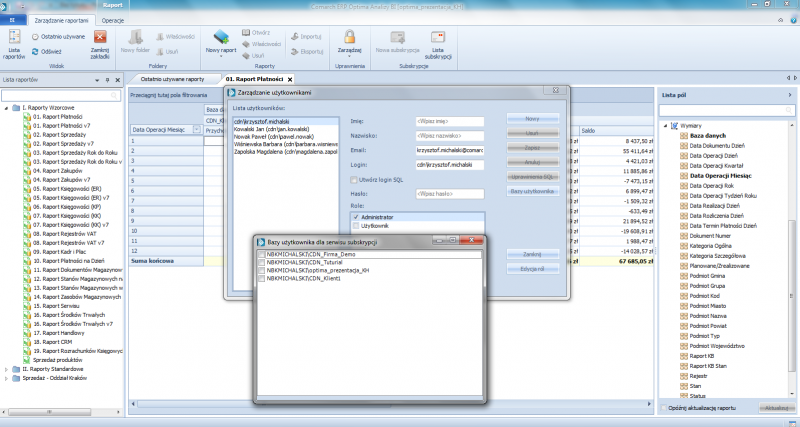This screenshot has width=800, height=427.
Task: Check the CDN_Tutorial database checkbox
Action: [262, 263]
